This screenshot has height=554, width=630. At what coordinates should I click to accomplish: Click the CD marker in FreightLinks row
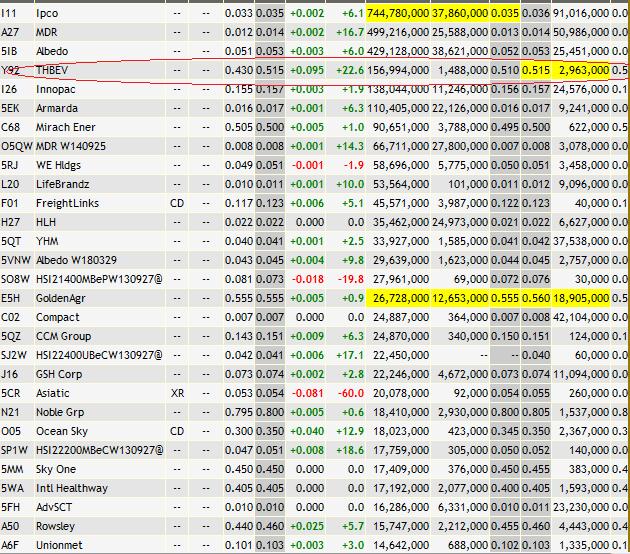click(x=177, y=203)
